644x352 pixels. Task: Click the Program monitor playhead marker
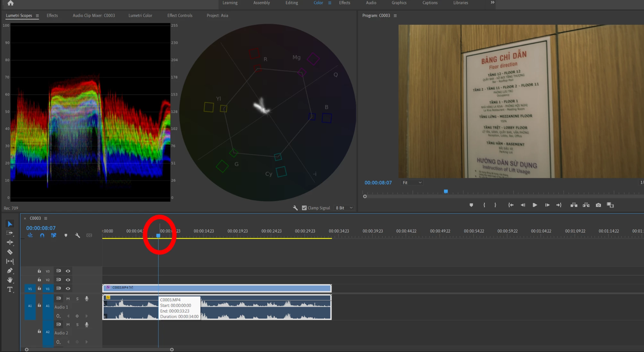[446, 191]
